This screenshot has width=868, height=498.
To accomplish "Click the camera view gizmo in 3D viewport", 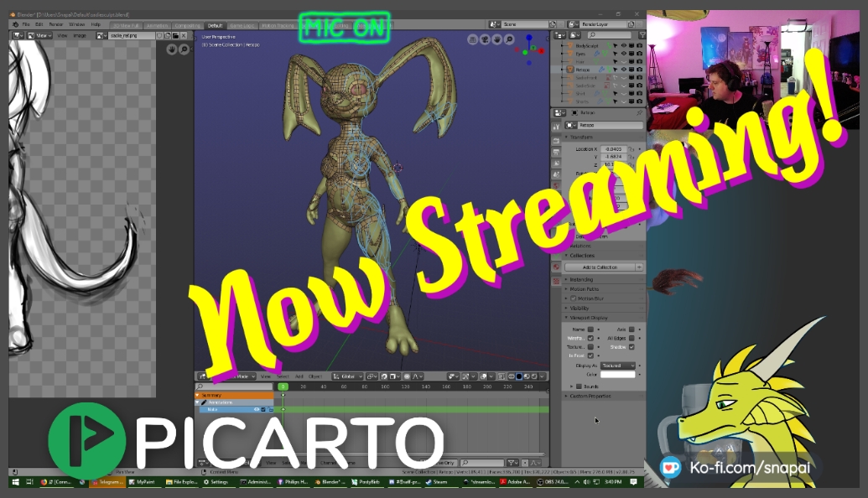I will pos(485,39).
